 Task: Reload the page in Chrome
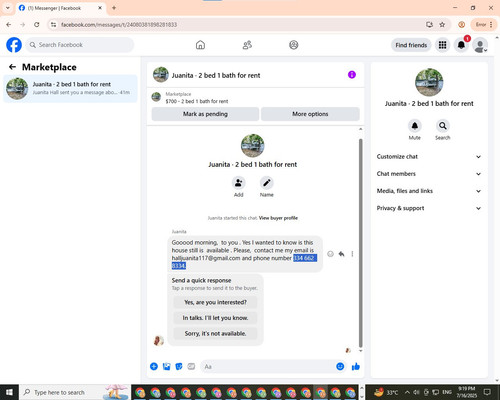[x=37, y=24]
